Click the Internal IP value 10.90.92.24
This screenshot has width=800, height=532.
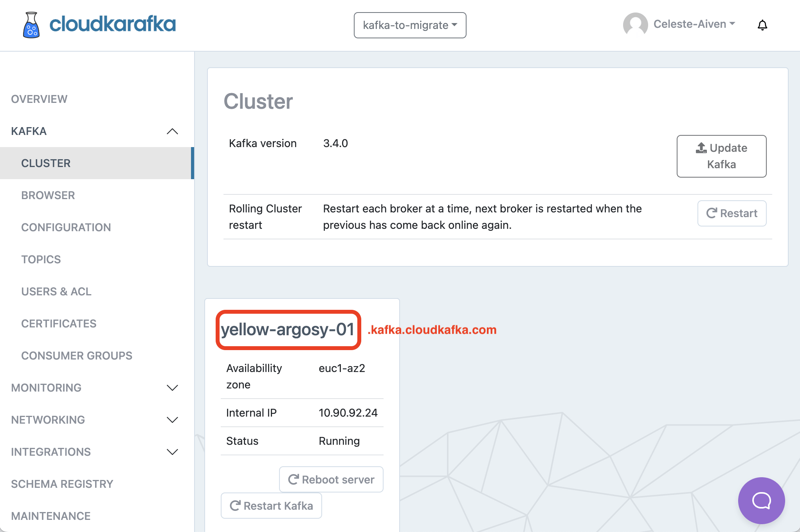[348, 413]
